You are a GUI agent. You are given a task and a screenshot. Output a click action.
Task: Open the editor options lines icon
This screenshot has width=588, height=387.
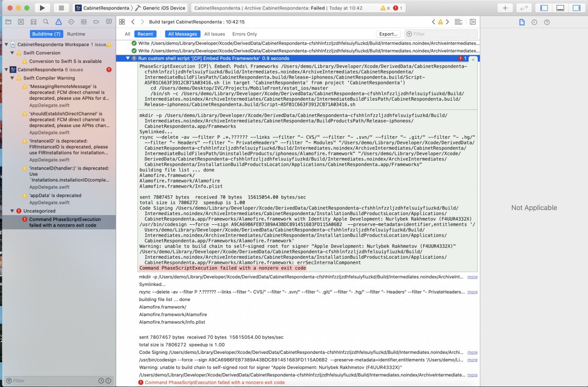[458, 22]
